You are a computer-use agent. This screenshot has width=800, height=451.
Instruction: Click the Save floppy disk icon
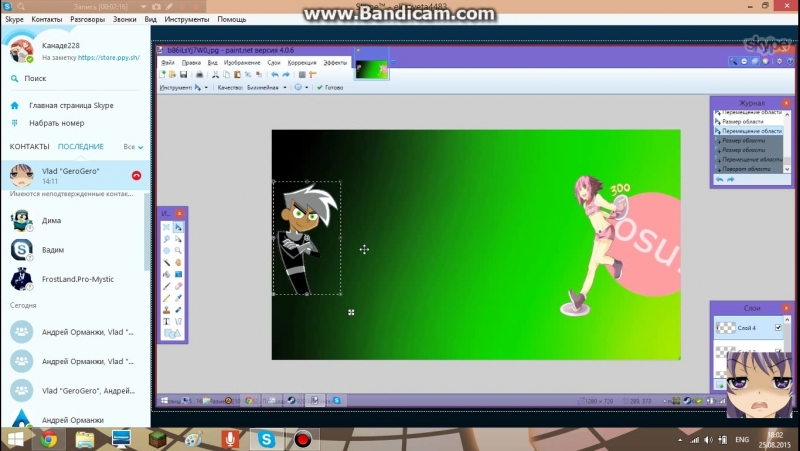click(183, 74)
